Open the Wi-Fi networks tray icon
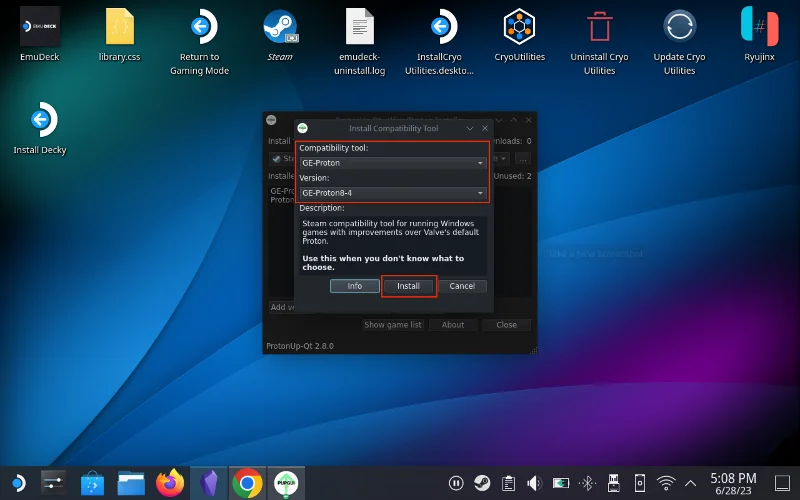The width and height of the screenshot is (800, 500). [x=666, y=483]
